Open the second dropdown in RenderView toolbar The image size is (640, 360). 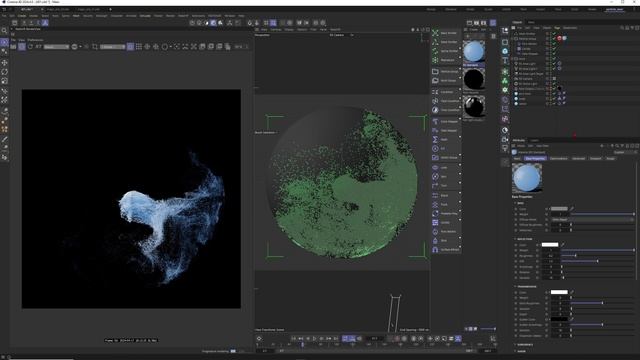click(113, 47)
